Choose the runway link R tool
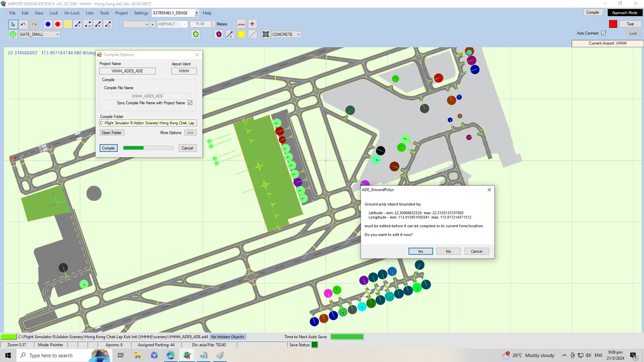The width and height of the screenshot is (644, 362). pyautogui.click(x=98, y=24)
